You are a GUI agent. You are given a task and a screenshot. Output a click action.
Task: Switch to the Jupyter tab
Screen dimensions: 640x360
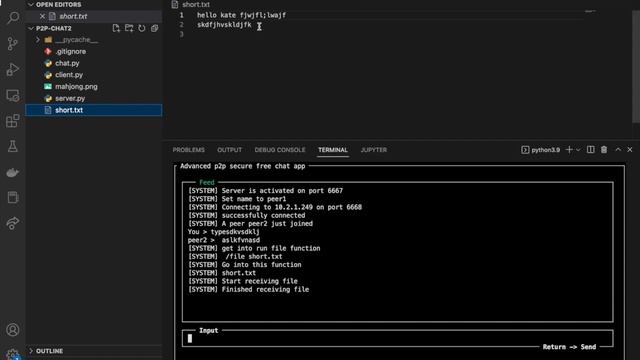(373, 150)
